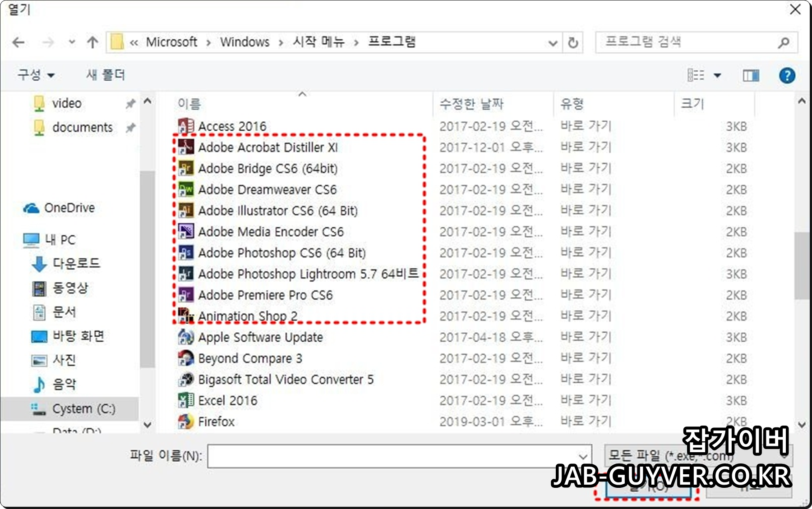Select Apple Software Update icon
This screenshot has height=509, width=812.
[x=186, y=337]
